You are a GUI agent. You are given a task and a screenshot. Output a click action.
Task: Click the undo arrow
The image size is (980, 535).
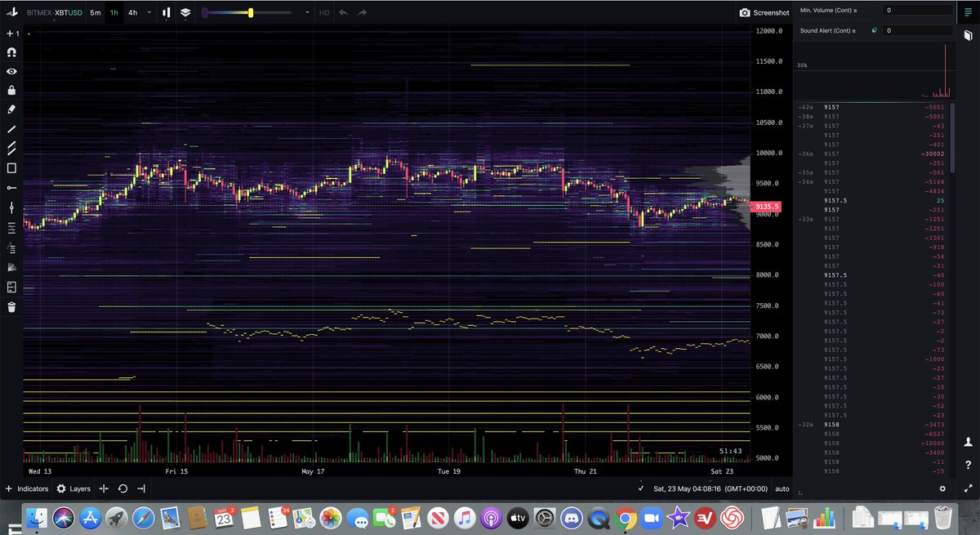tap(344, 13)
